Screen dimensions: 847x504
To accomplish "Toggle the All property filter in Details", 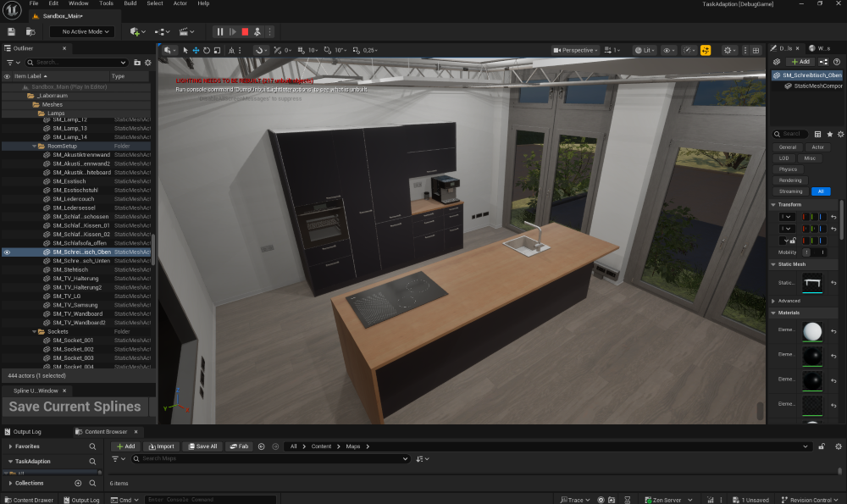I will tap(820, 191).
